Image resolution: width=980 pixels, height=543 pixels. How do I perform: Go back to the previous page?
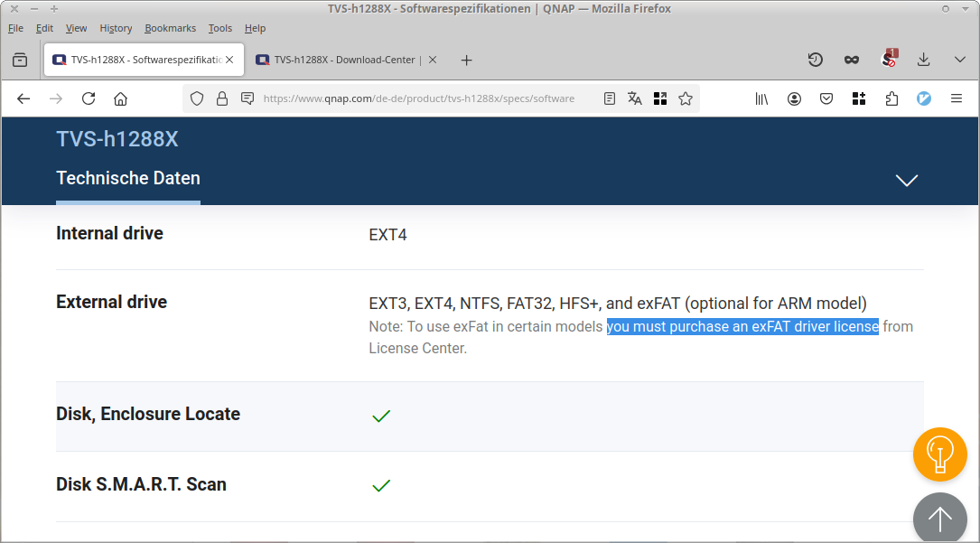click(x=23, y=98)
